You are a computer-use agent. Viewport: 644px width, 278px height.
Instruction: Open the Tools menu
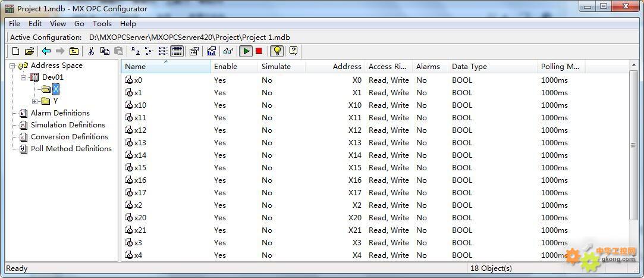[x=102, y=24]
